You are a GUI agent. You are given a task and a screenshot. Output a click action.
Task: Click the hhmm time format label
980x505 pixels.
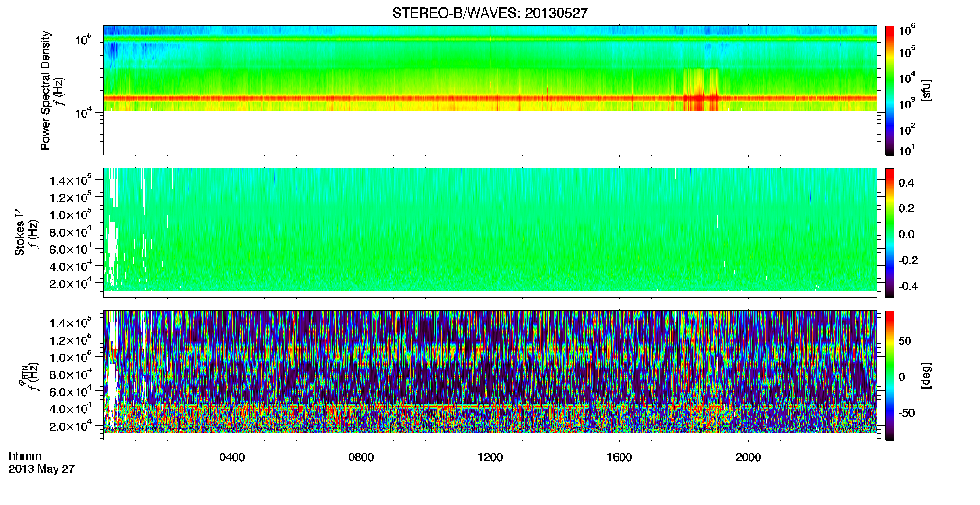[25, 456]
